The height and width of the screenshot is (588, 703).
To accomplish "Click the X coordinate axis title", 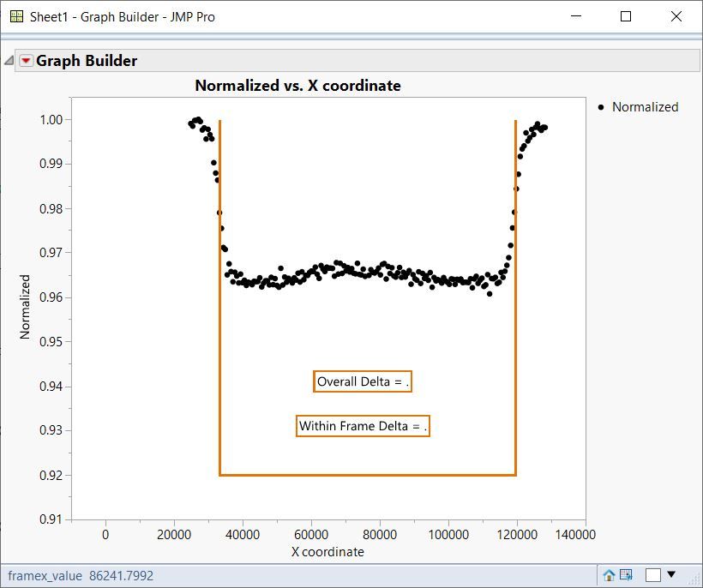I will pos(327,552).
